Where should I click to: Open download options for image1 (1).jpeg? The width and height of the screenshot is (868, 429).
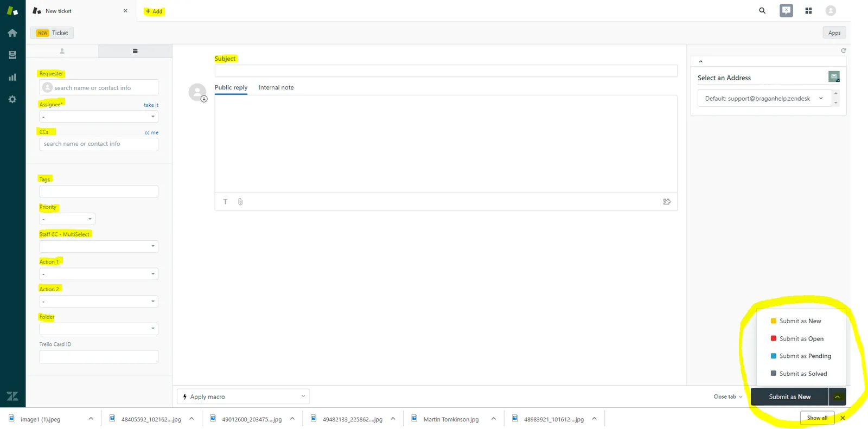coord(91,419)
